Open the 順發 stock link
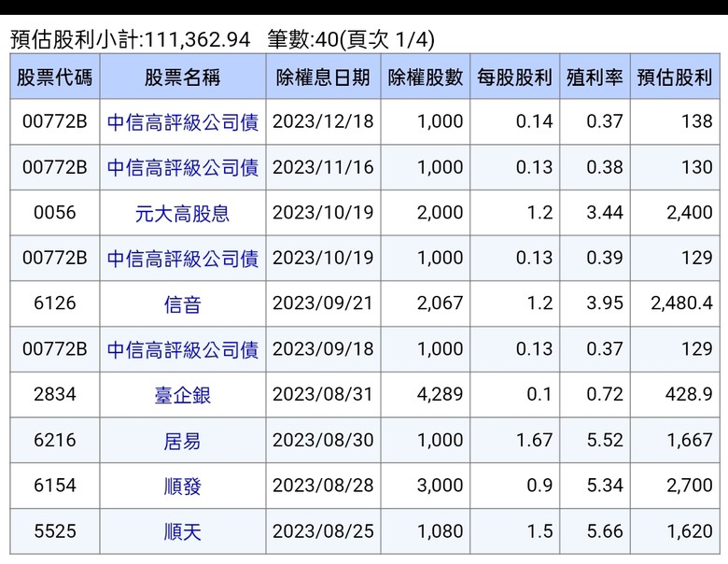The height and width of the screenshot is (564, 728). [182, 486]
